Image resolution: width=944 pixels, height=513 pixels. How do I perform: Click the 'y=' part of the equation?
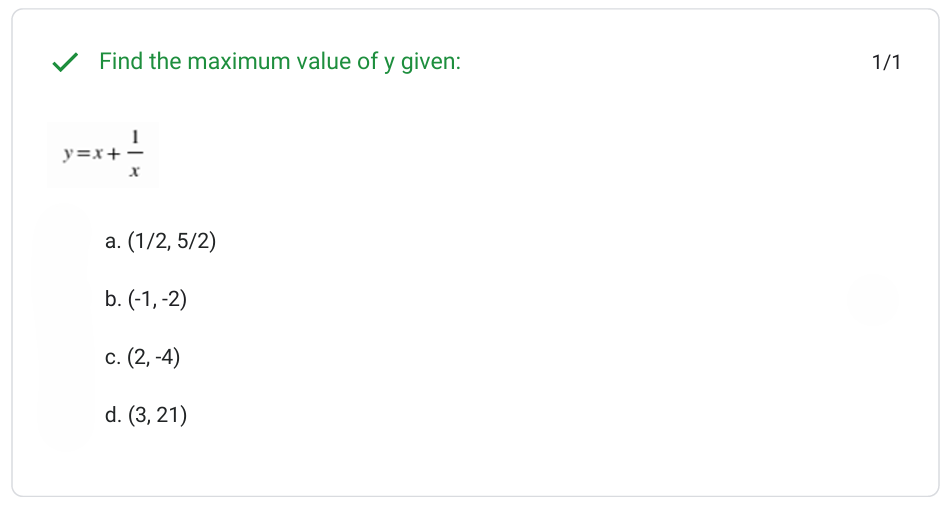(x=72, y=155)
